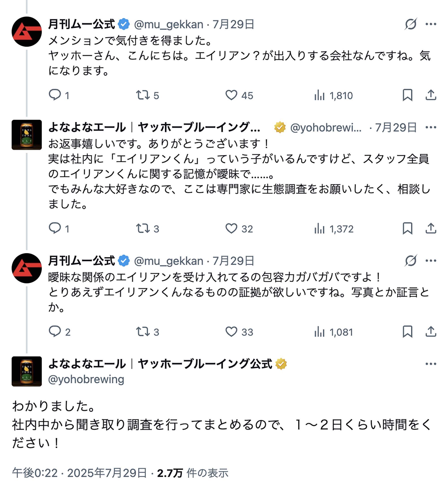Like the よなよなエール reply with 32 likes

coord(231,229)
